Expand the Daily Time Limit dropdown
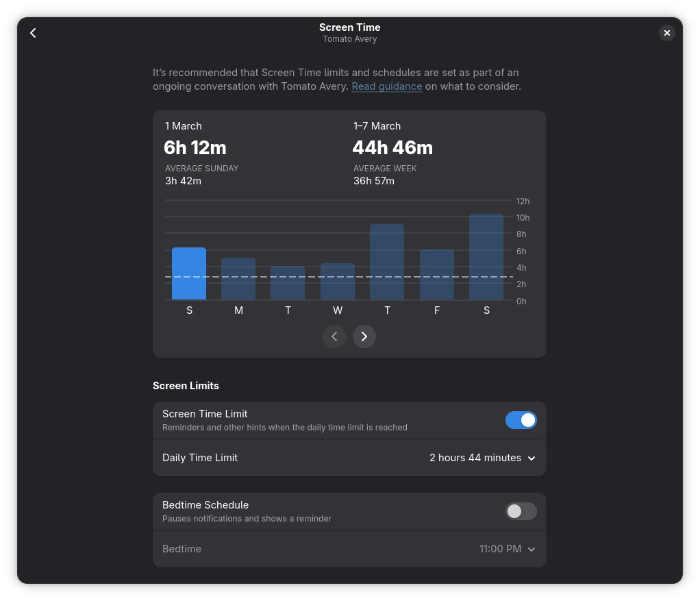 482,458
